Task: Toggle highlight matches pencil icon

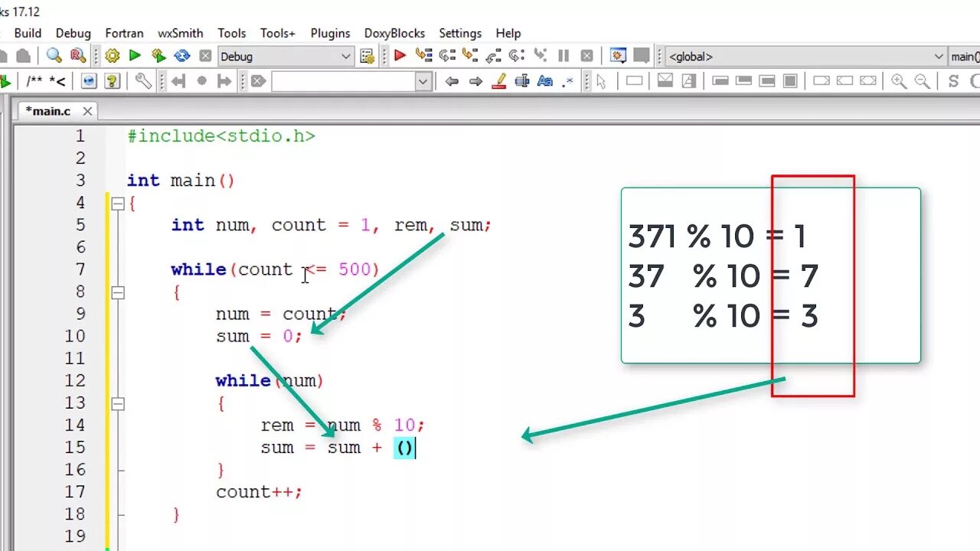Action: [499, 81]
